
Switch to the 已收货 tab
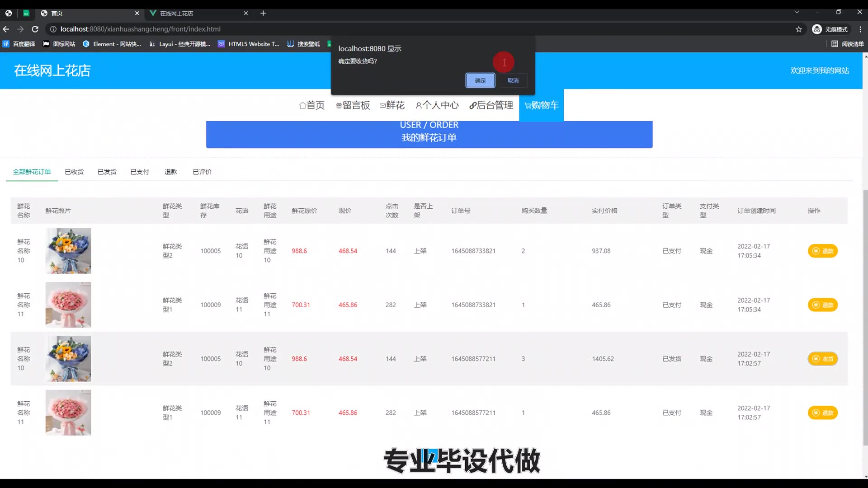coord(74,172)
